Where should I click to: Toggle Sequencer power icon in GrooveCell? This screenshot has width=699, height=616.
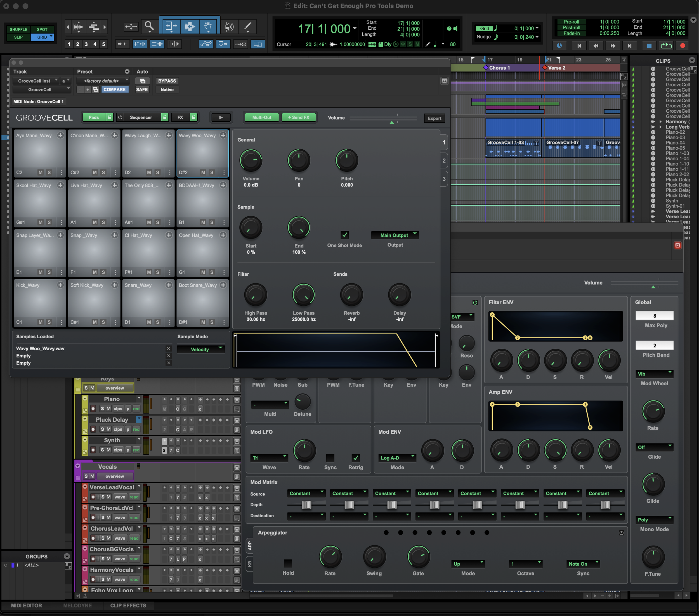[x=120, y=117]
